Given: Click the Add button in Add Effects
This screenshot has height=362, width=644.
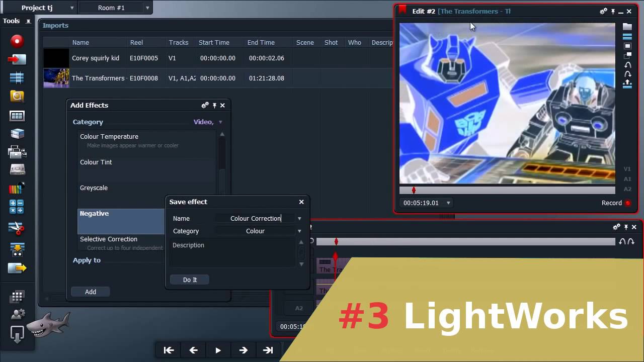Looking at the screenshot, I should click(x=91, y=292).
